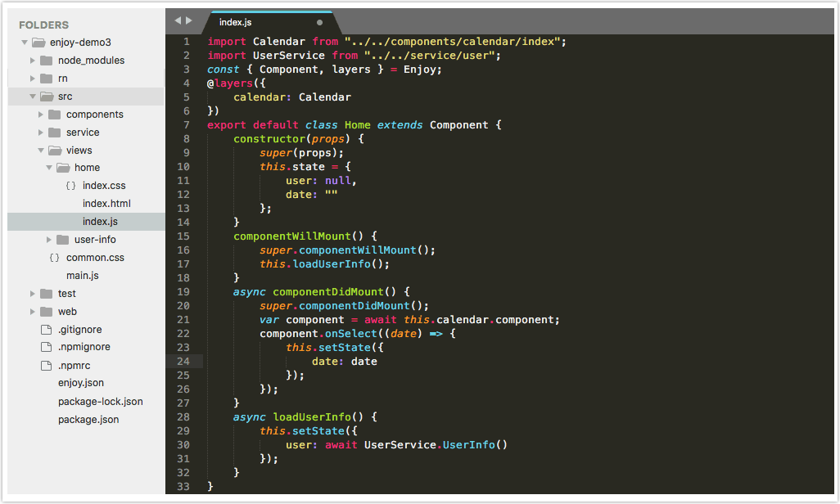Click line number 24 in the gutter
This screenshot has width=840, height=504.
(x=183, y=361)
